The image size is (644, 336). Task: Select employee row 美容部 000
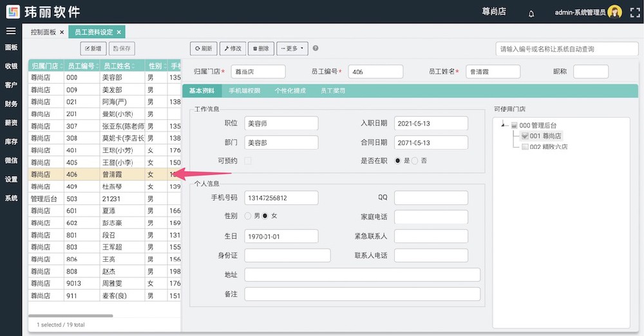coord(104,77)
